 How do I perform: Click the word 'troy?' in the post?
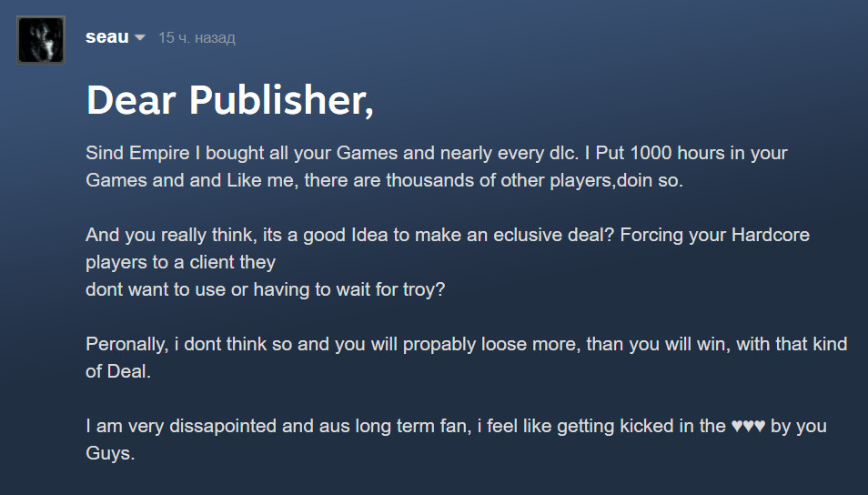coord(423,289)
